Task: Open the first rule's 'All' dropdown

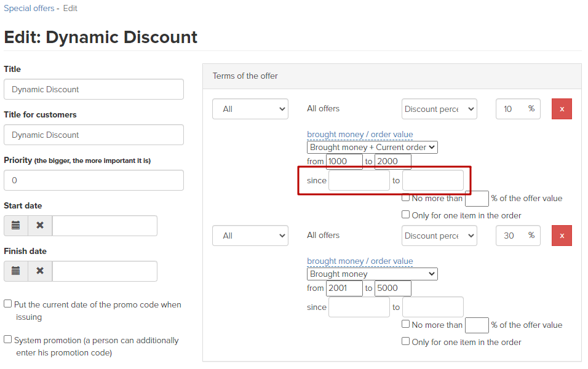Action: [x=250, y=109]
